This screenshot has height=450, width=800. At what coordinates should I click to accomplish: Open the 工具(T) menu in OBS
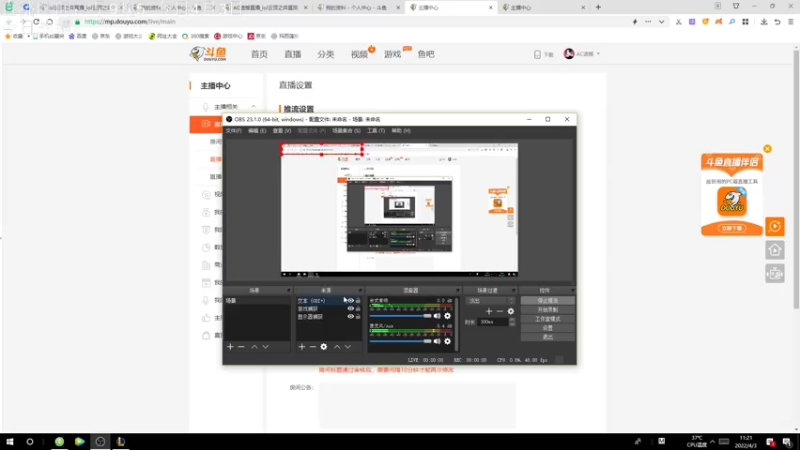tap(376, 131)
